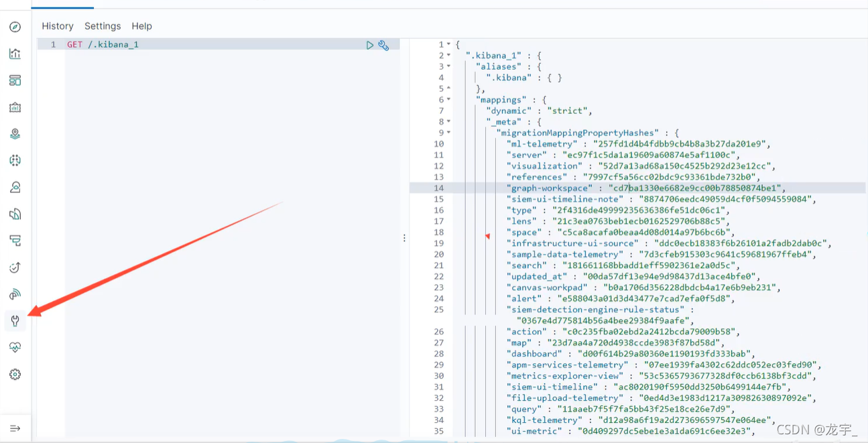868x443 pixels.
Task: Click the fold marker on line 5
Action: 449,88
